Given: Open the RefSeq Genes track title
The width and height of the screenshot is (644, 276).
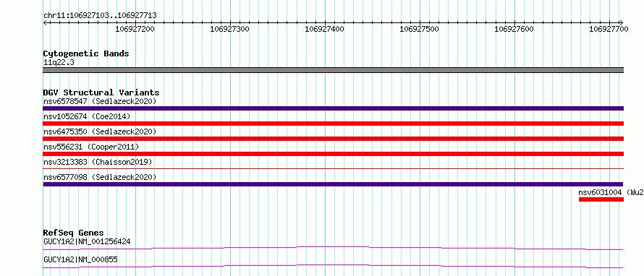Looking at the screenshot, I should [x=73, y=233].
